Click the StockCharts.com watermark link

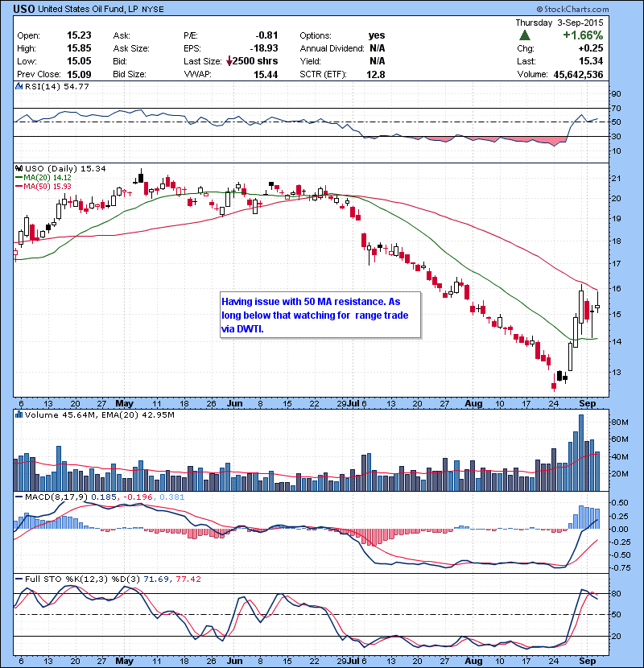tap(572, 9)
